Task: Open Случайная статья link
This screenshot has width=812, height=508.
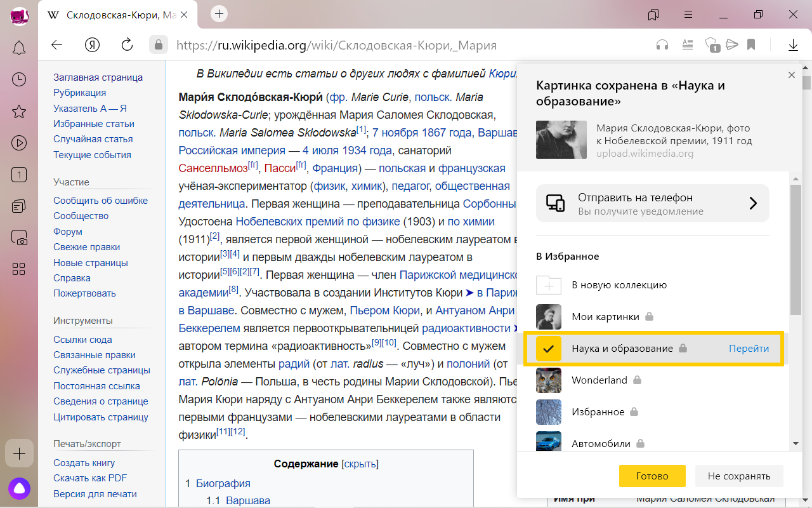Action: (93, 139)
